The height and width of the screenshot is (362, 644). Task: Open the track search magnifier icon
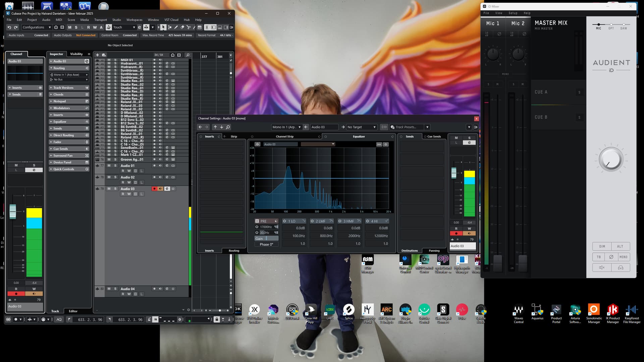[187, 55]
